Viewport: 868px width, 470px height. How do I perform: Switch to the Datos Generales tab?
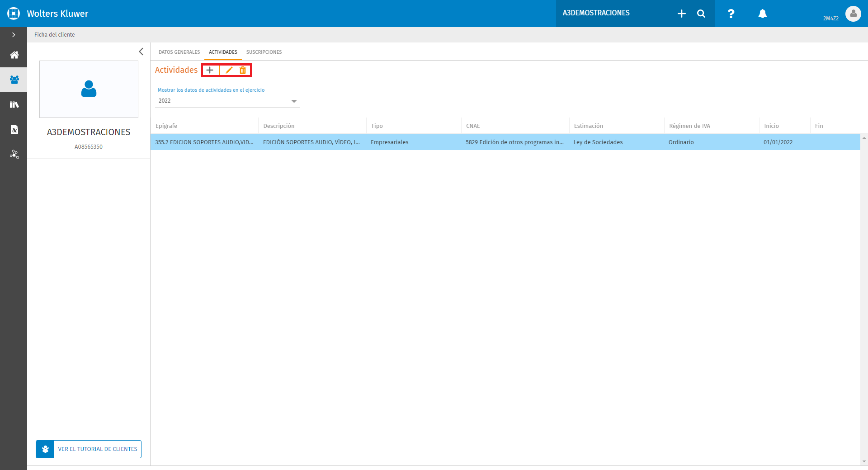pyautogui.click(x=179, y=52)
